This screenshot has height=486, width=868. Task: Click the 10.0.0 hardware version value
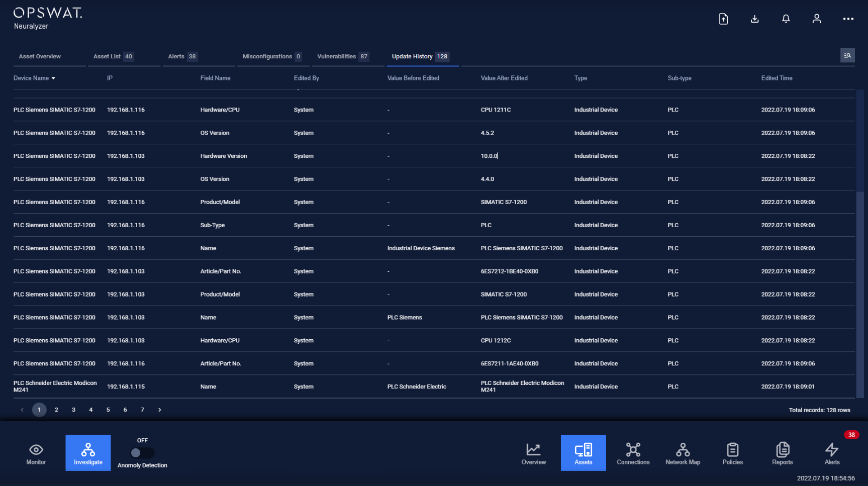pyautogui.click(x=489, y=156)
